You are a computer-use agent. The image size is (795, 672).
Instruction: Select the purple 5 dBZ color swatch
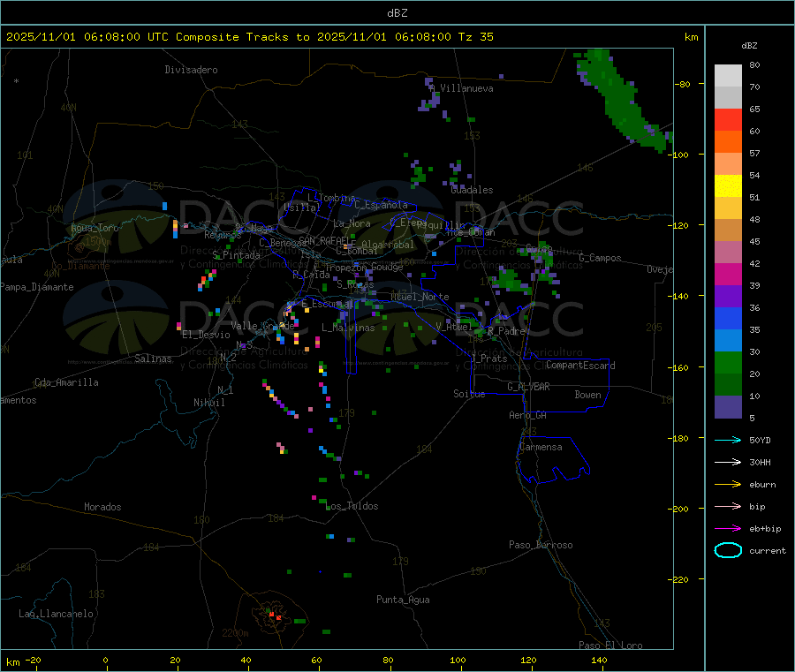(728, 407)
